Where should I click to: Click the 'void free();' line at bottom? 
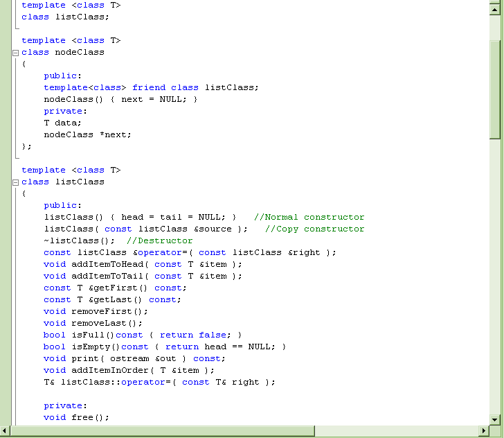click(76, 417)
